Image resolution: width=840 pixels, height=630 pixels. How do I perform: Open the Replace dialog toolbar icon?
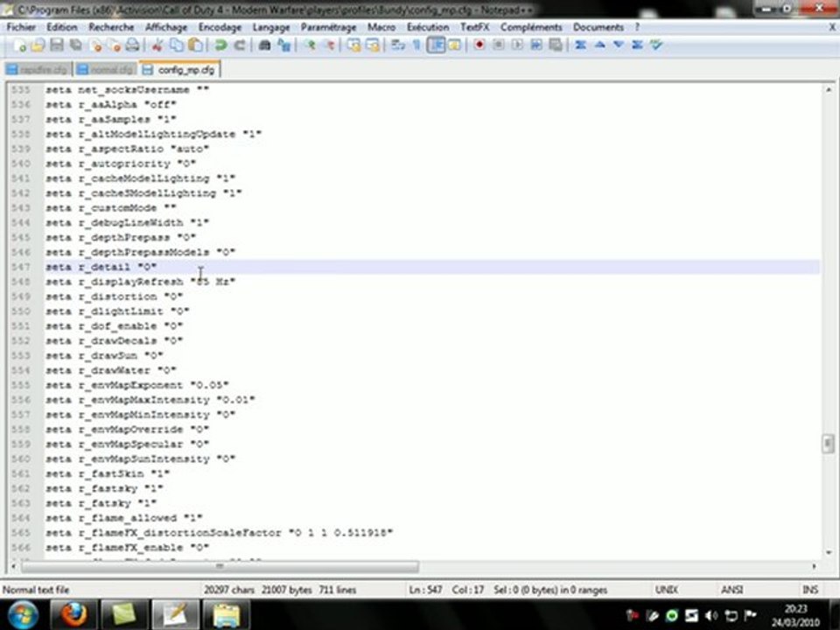point(283,45)
